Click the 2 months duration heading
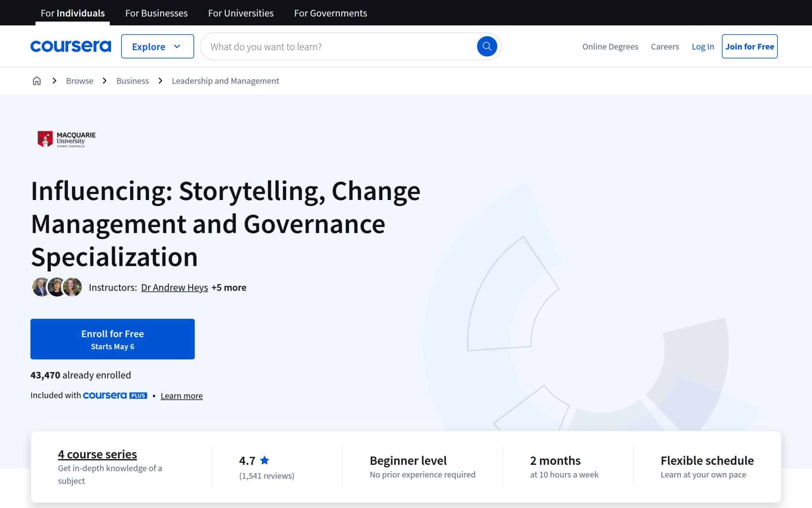 point(555,460)
